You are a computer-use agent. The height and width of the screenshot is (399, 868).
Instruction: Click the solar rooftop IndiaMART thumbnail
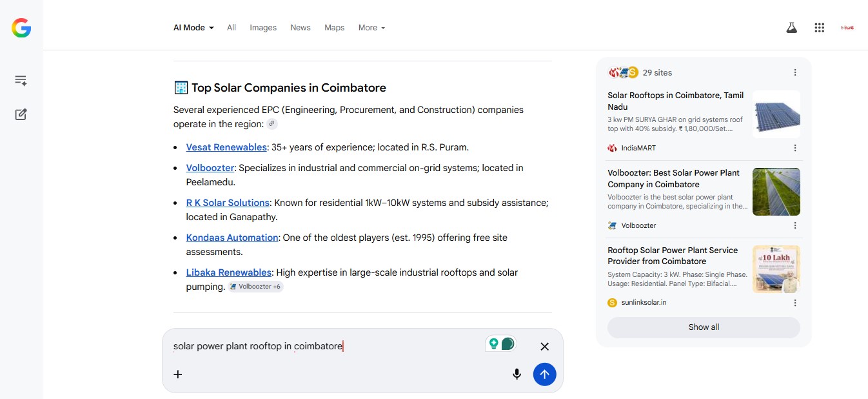(x=776, y=114)
